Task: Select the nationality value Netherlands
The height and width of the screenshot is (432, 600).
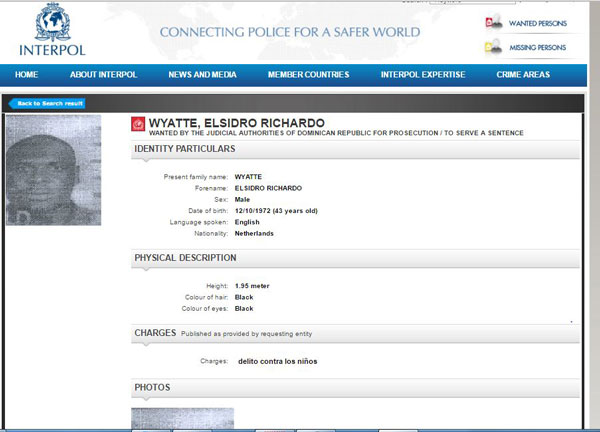Action: tap(254, 233)
